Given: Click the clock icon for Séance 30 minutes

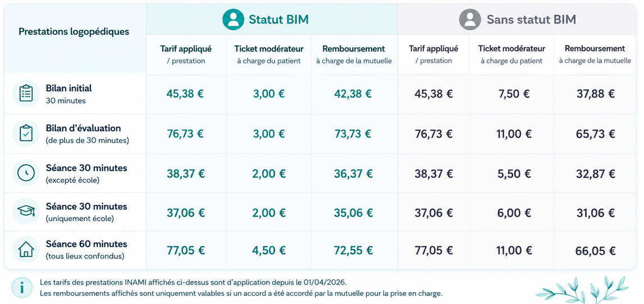Looking at the screenshot, I should point(26,173).
